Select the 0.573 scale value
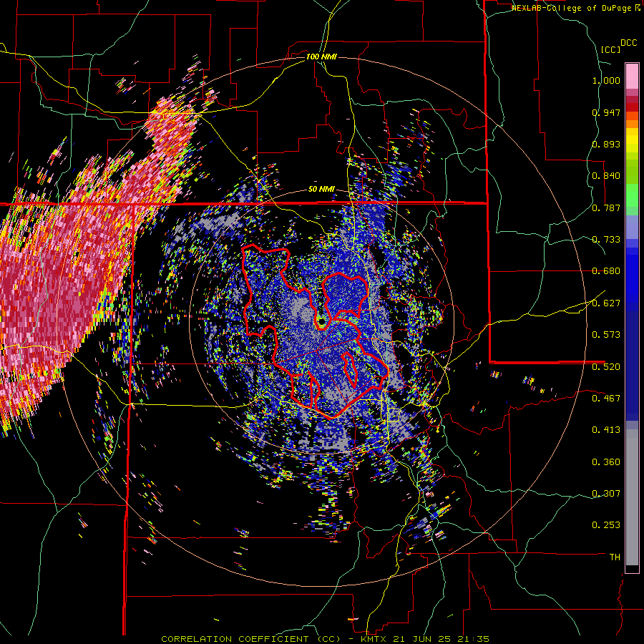This screenshot has height=644, width=644. point(606,335)
